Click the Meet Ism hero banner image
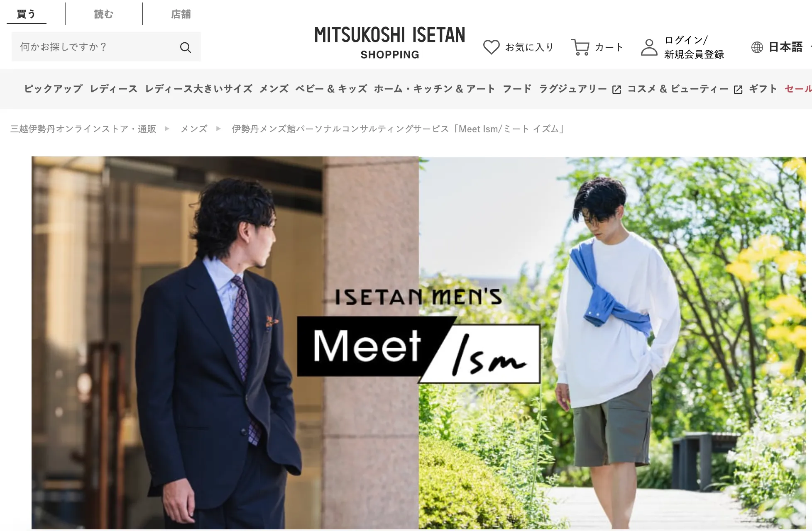The image size is (812, 531). (x=418, y=343)
